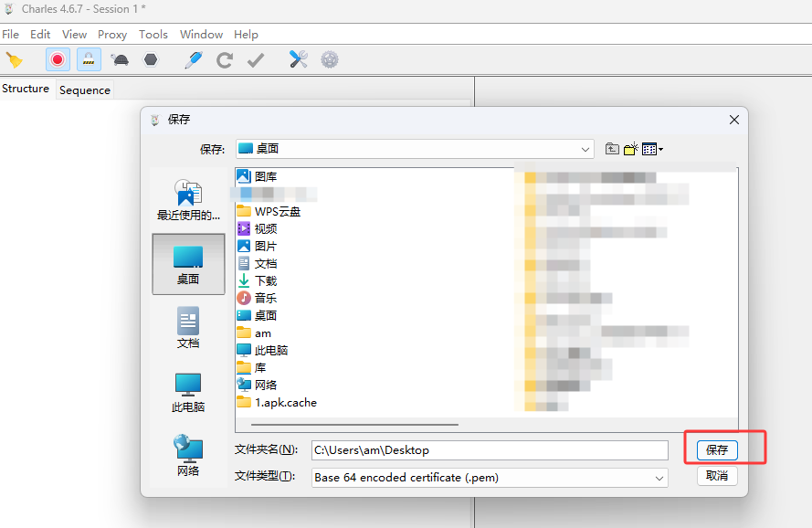The image size is (812, 528).
Task: Open the 文件类型 .pem dropdown
Action: 490,478
